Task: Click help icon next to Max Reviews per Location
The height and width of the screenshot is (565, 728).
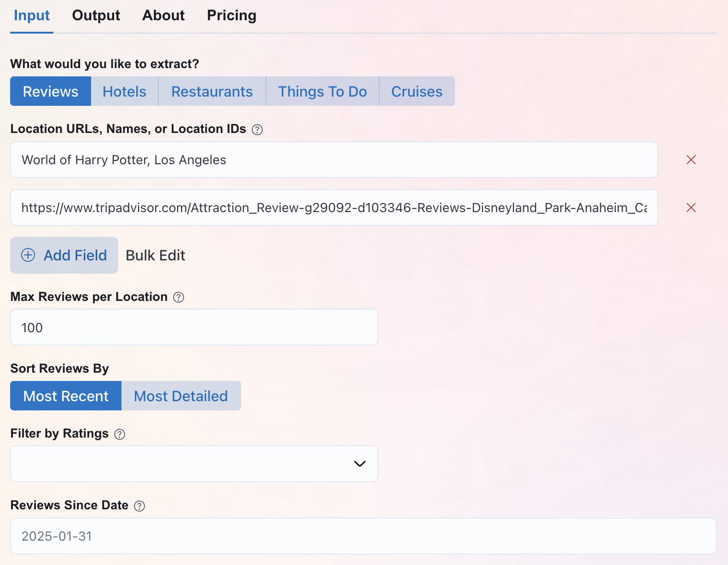Action: [179, 297]
